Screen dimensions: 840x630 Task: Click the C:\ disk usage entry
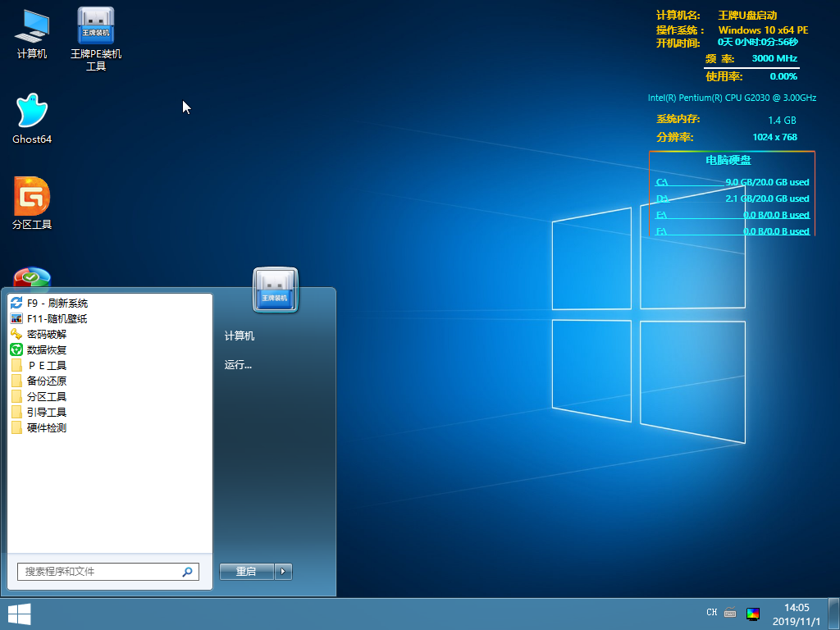[x=733, y=182]
